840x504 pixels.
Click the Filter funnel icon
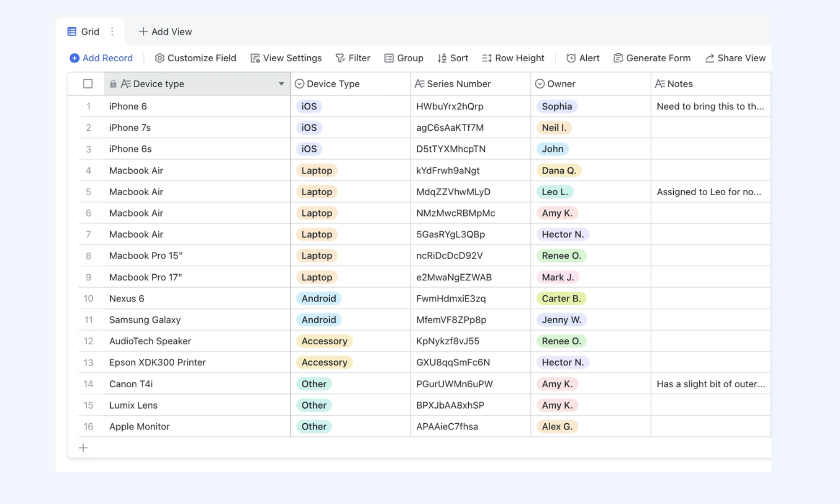coord(340,58)
